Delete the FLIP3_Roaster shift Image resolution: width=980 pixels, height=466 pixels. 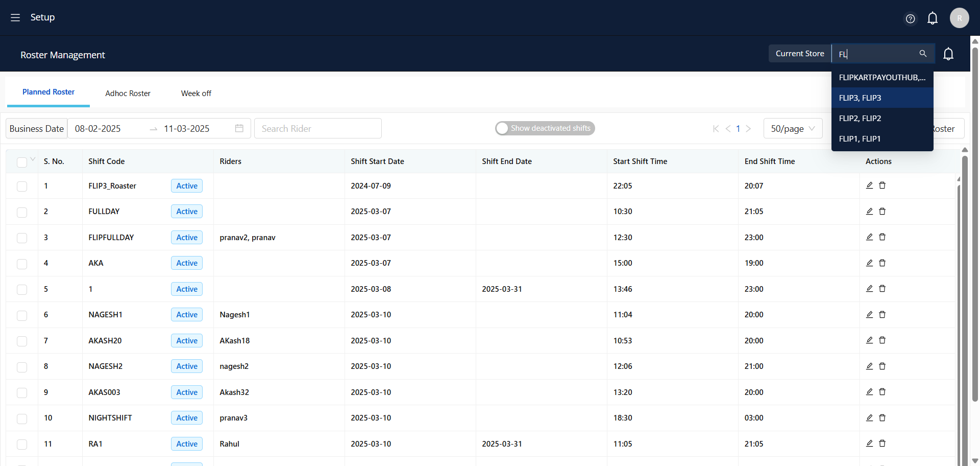(882, 185)
